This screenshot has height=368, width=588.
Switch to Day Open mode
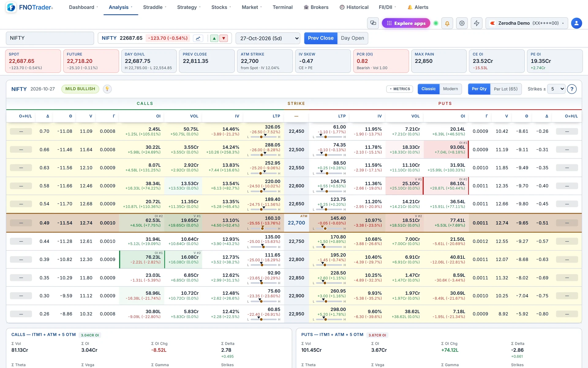pyautogui.click(x=352, y=38)
